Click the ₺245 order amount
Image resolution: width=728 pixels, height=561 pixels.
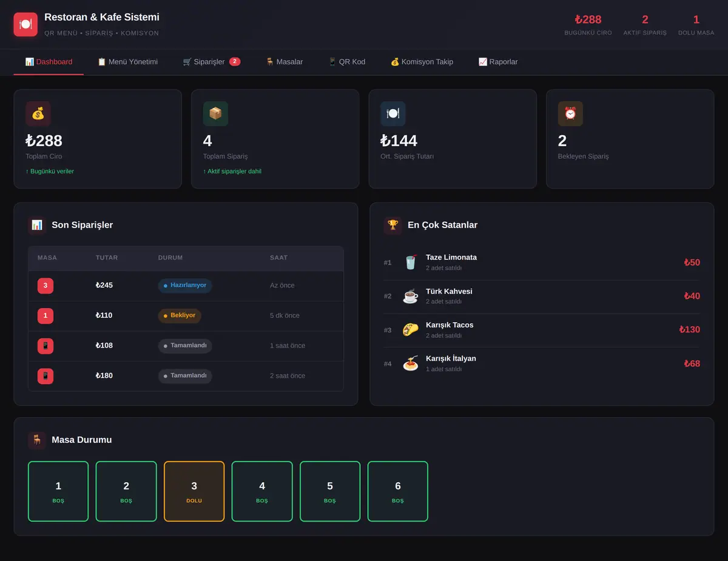104,286
